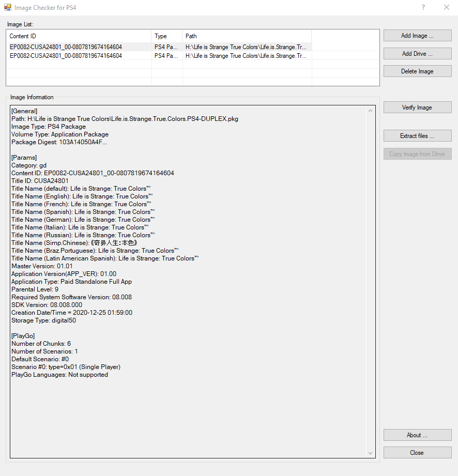Click the Master Version: 01.01 line
The width and height of the screenshot is (458, 476).
(x=42, y=266)
